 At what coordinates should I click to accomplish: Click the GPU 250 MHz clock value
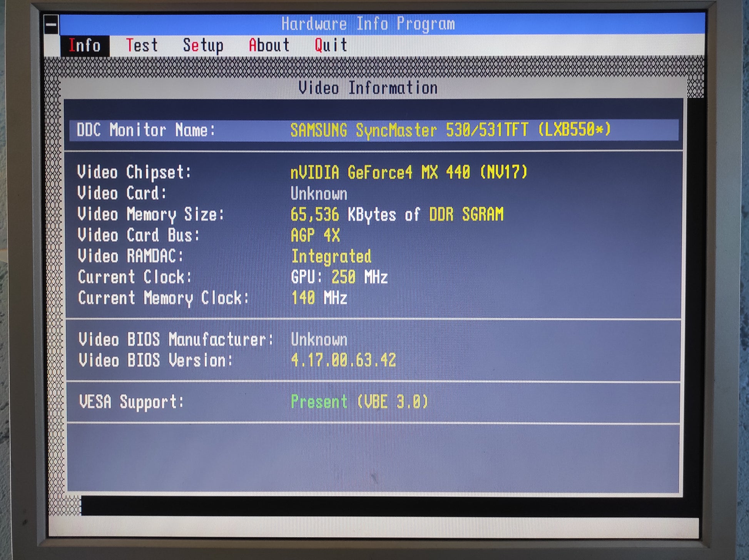coord(339,277)
